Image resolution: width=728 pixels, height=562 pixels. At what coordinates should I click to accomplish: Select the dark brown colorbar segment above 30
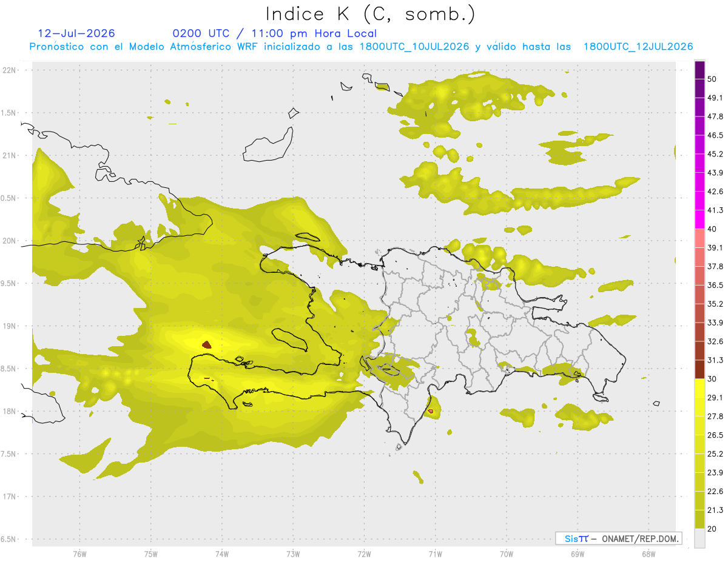(699, 369)
